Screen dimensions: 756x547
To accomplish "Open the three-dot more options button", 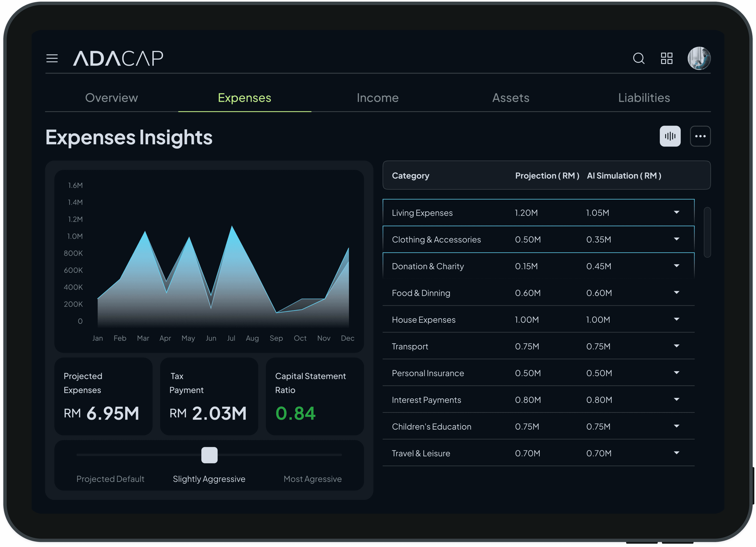I will [x=700, y=136].
